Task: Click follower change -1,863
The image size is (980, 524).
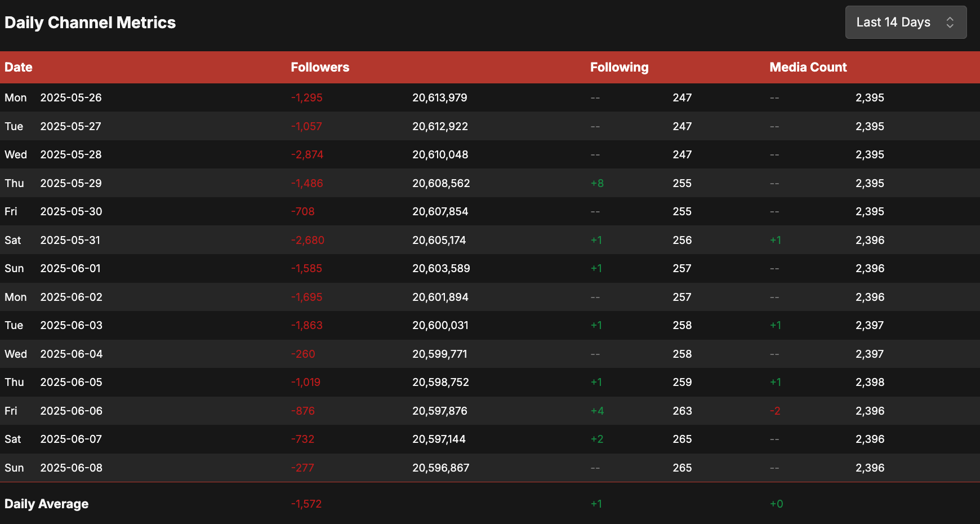Action: (x=307, y=325)
